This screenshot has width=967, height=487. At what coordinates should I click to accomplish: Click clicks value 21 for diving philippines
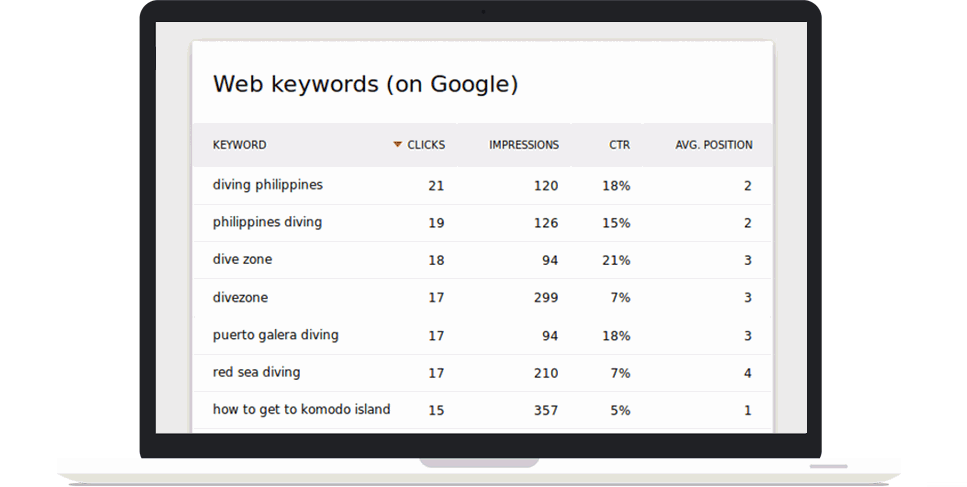click(436, 186)
